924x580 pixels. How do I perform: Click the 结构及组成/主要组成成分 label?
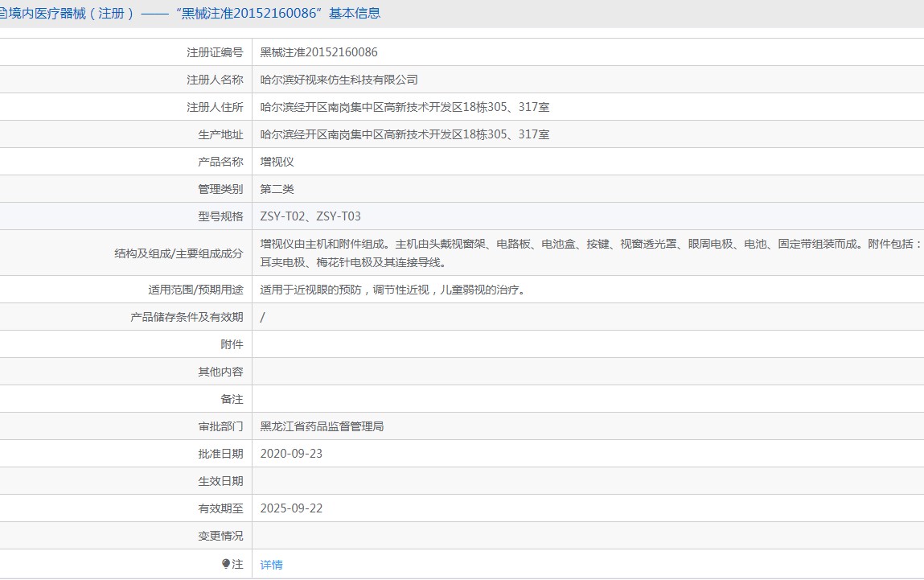179,253
